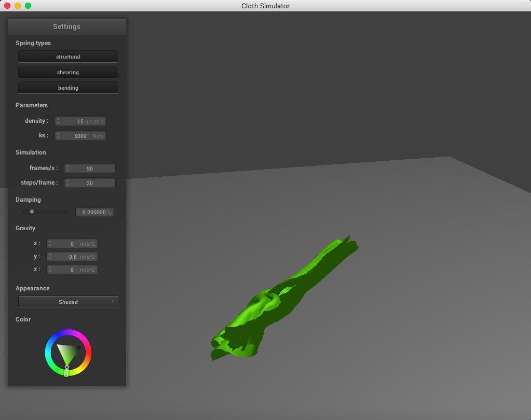This screenshot has width=531, height=420.
Task: Click inside the color wheel triangle
Action: (x=67, y=353)
